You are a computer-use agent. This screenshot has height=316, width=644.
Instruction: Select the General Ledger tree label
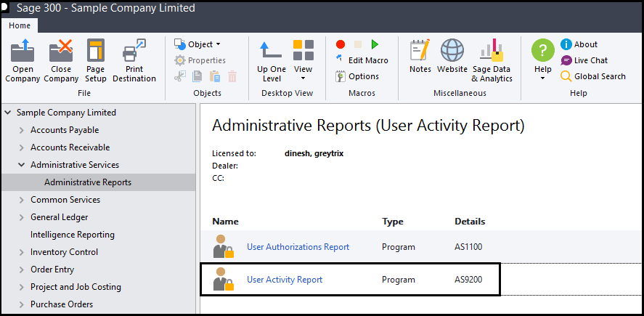click(59, 217)
